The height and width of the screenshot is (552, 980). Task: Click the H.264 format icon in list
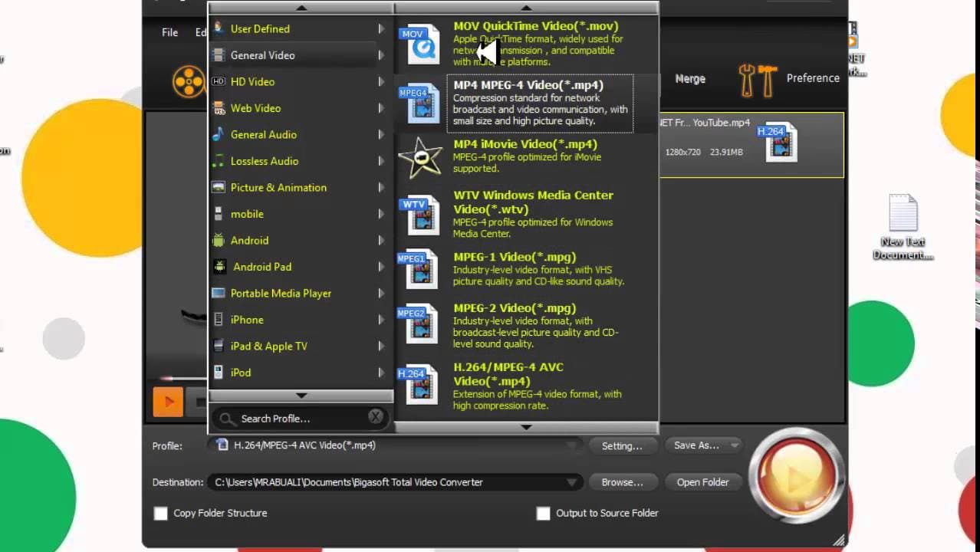tap(419, 385)
